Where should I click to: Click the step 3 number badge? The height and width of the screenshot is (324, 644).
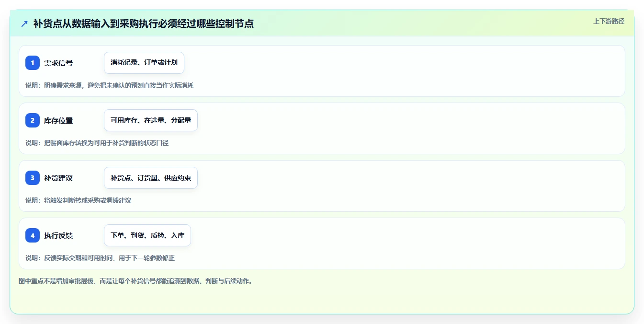point(33,178)
